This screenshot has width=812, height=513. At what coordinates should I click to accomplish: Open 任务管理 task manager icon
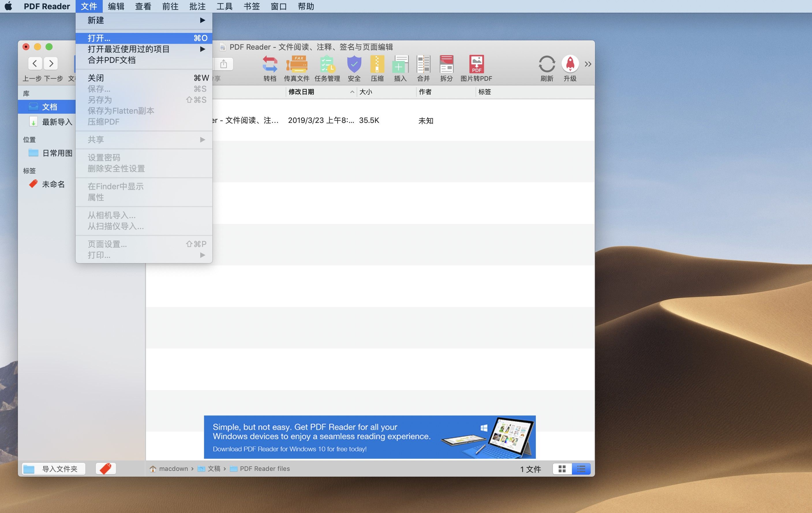click(327, 64)
